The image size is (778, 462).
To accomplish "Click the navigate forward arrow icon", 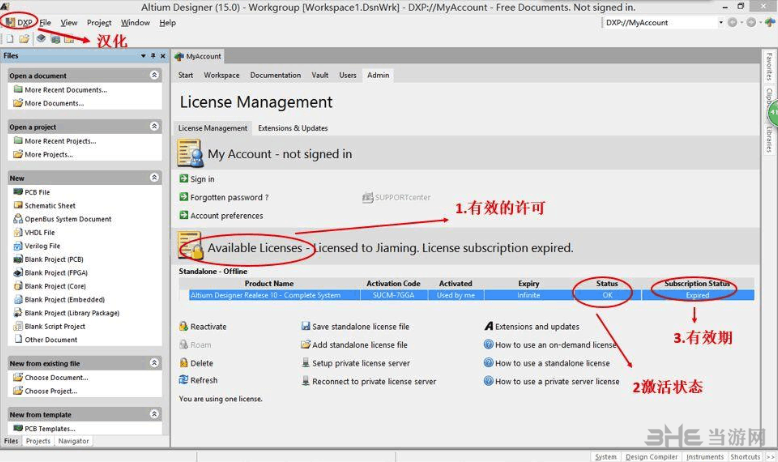I will click(751, 22).
